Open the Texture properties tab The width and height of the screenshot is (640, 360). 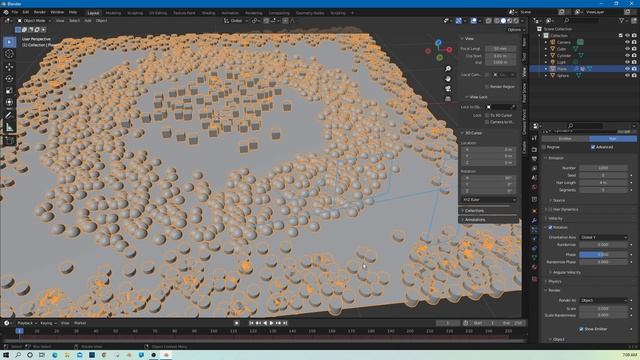click(534, 279)
